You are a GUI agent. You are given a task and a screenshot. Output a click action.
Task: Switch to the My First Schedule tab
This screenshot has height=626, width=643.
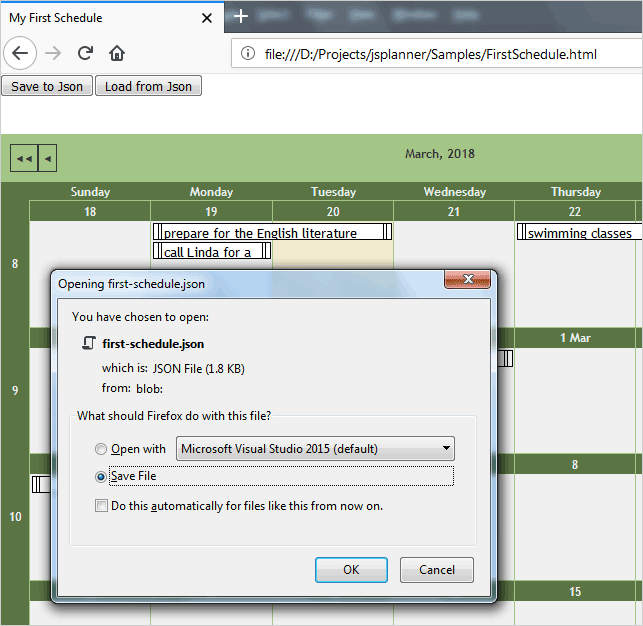tap(100, 18)
